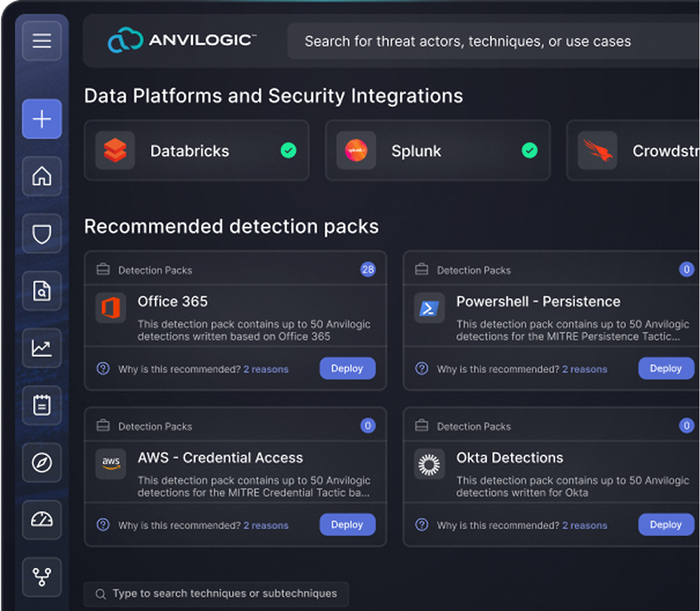The image size is (700, 611).
Task: Click the AWS - Credential Access title
Action: pos(220,457)
